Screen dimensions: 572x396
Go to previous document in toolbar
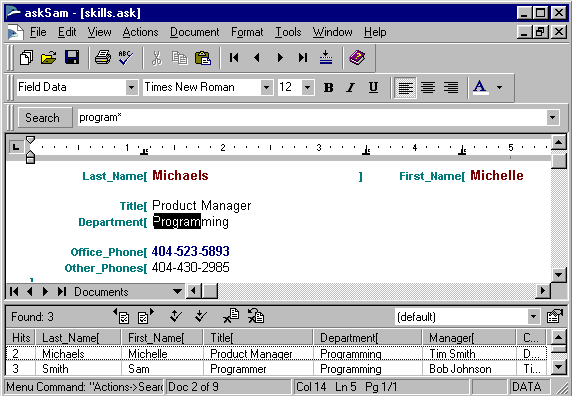click(x=257, y=58)
